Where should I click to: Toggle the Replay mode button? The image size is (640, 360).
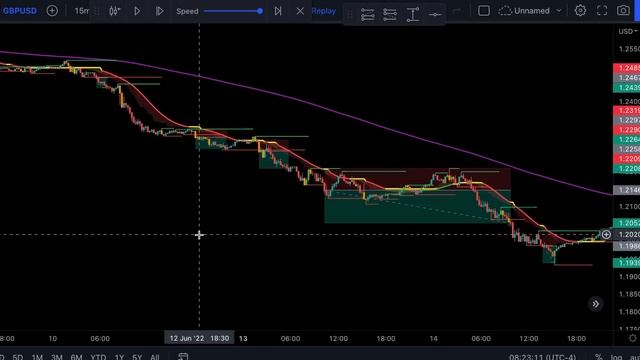[x=324, y=11]
